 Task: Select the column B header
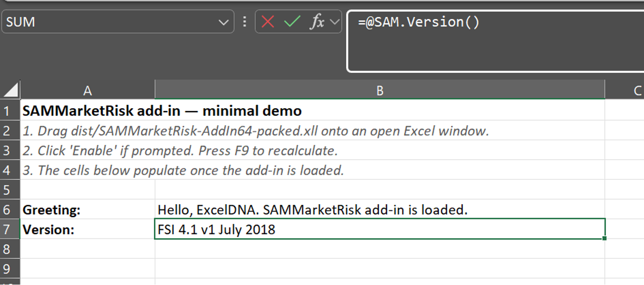click(x=380, y=90)
